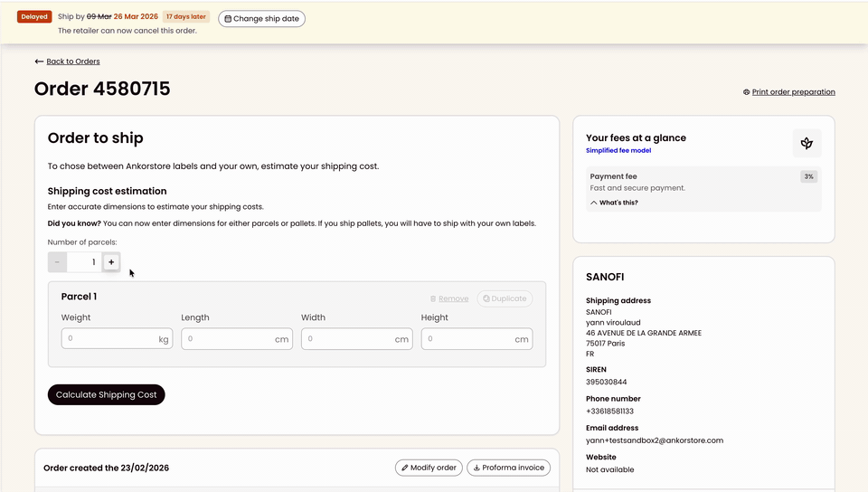Focus the parcel Weight field in kg
Screen dimensions: 868x492
tap(117, 338)
